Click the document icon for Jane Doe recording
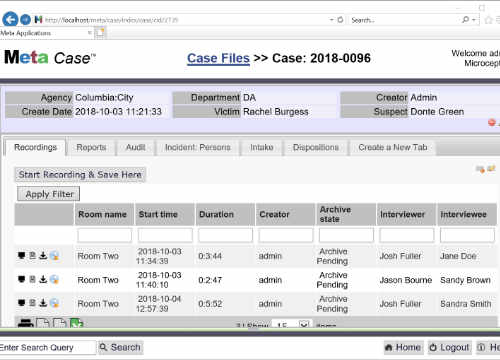Viewport: 500px width, 360px height. click(32, 256)
